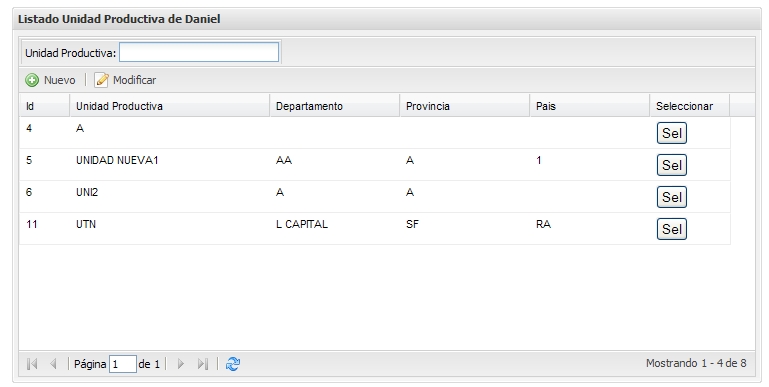Click the page number input box
Viewport: 769px width, 387px height.
pos(122,364)
